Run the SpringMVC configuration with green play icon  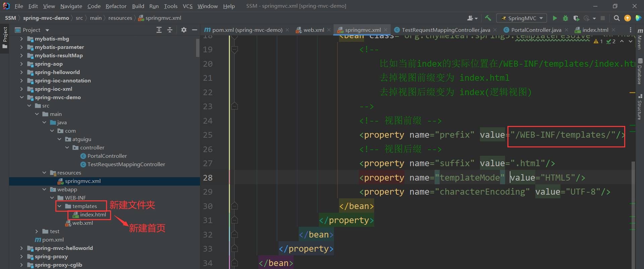tap(555, 18)
